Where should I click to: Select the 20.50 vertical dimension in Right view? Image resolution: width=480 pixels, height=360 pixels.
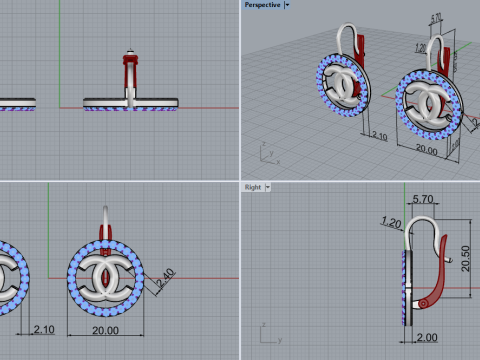click(x=465, y=258)
